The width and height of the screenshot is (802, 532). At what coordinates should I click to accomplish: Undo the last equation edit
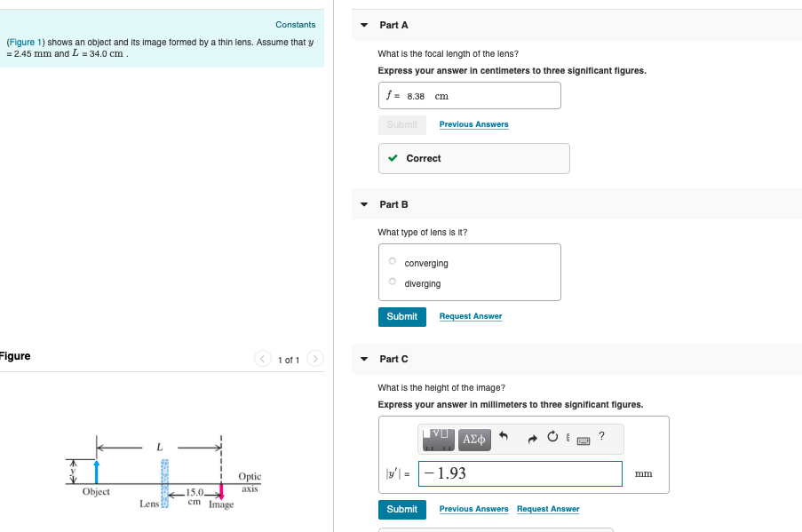[504, 437]
